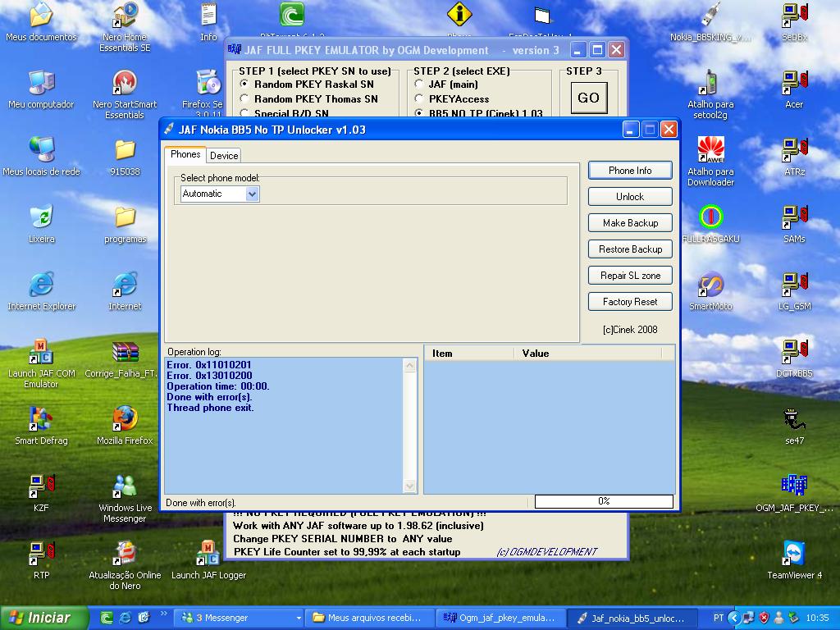Launch Internet Explorer from desktop

click(41, 291)
